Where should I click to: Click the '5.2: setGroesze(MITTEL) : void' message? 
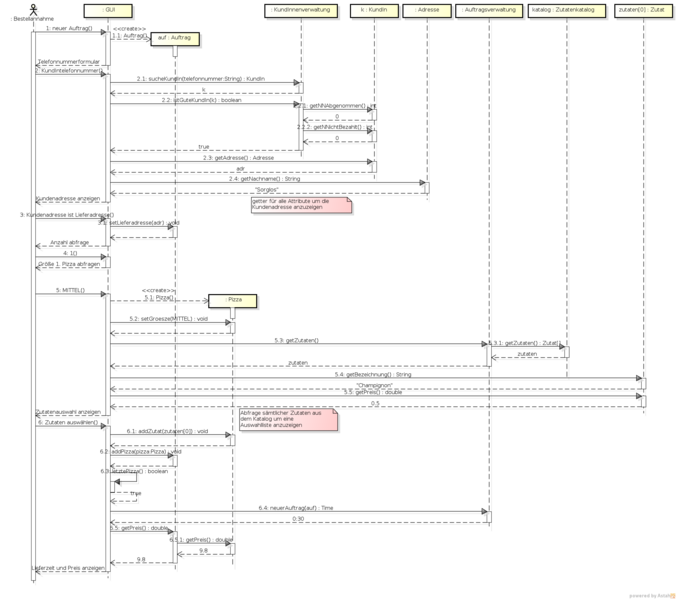point(168,319)
